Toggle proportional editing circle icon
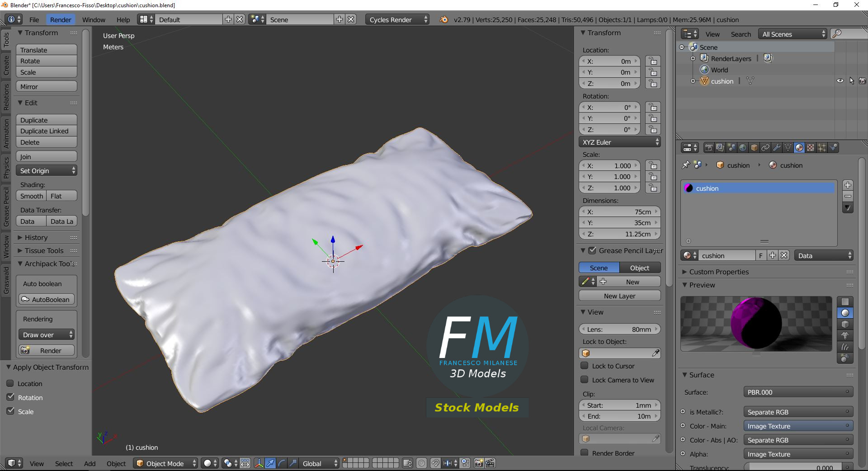The width and height of the screenshot is (868, 471). click(421, 463)
